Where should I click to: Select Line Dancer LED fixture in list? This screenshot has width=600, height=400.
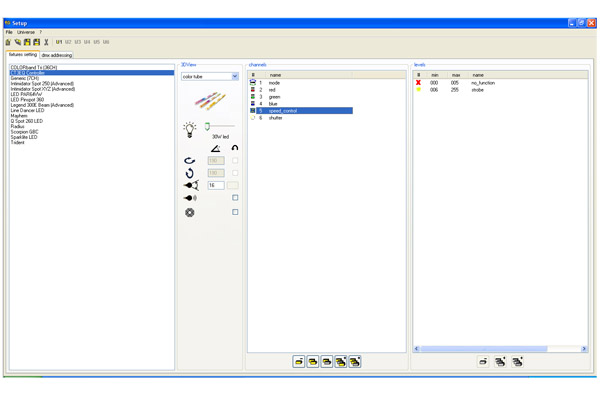pos(27,110)
